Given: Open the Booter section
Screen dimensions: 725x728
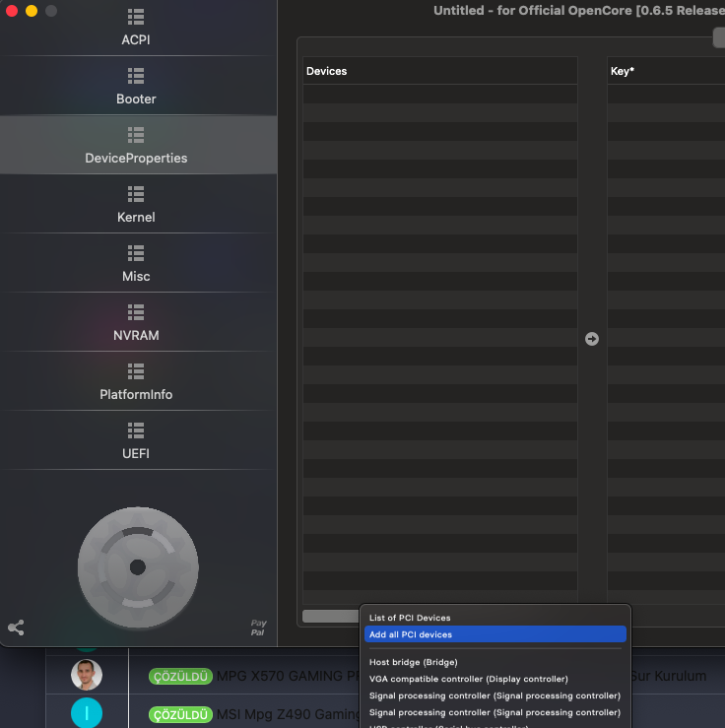Looking at the screenshot, I should click(x=136, y=87).
